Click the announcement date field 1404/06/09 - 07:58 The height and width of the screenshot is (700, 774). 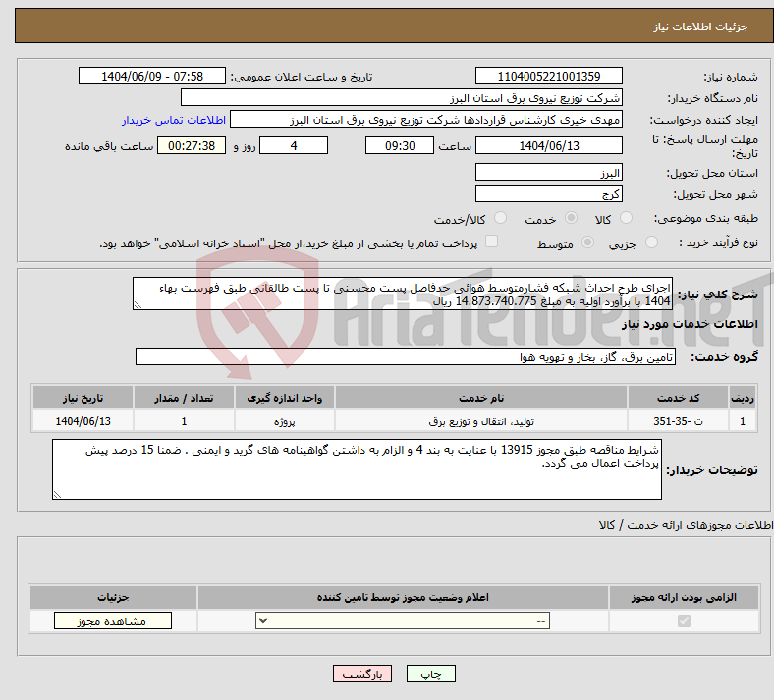pos(152,76)
